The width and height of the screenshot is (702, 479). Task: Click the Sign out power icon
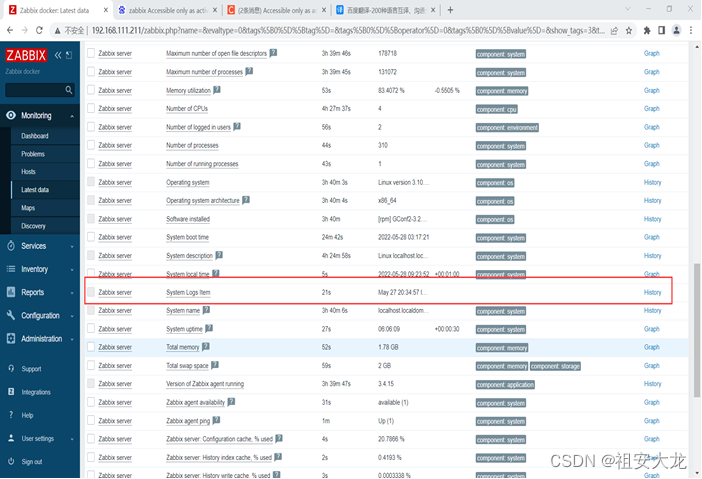(11, 461)
